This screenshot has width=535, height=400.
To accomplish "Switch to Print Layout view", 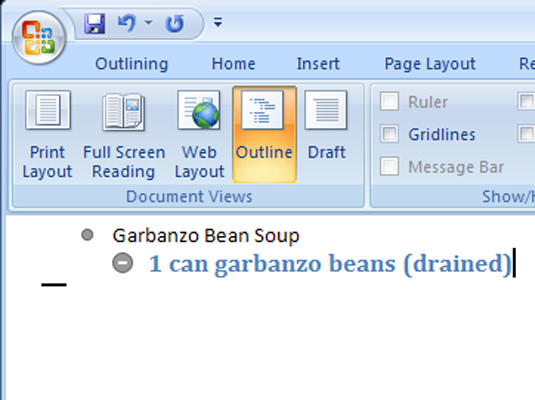I will [x=47, y=134].
